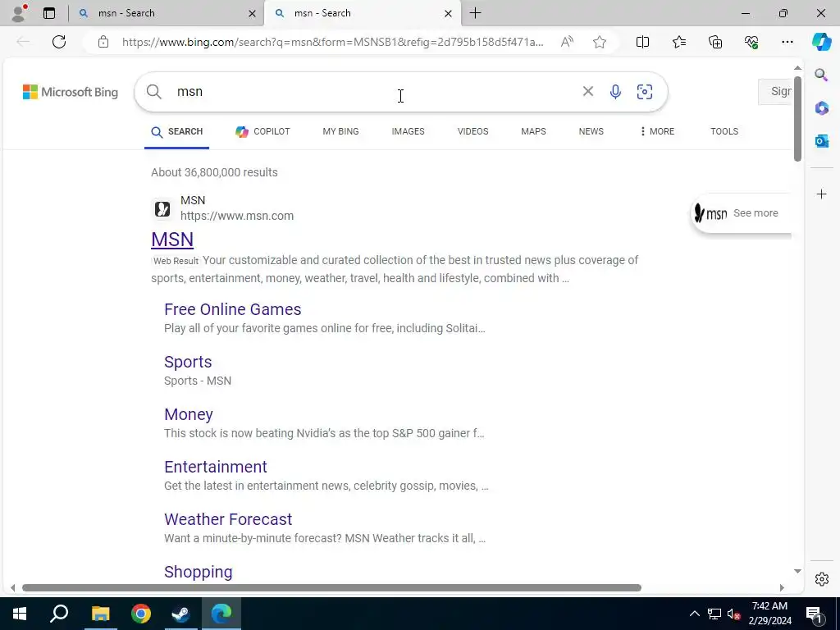Viewport: 840px width, 630px height.
Task: Switch to MAPS results
Action: tap(533, 132)
